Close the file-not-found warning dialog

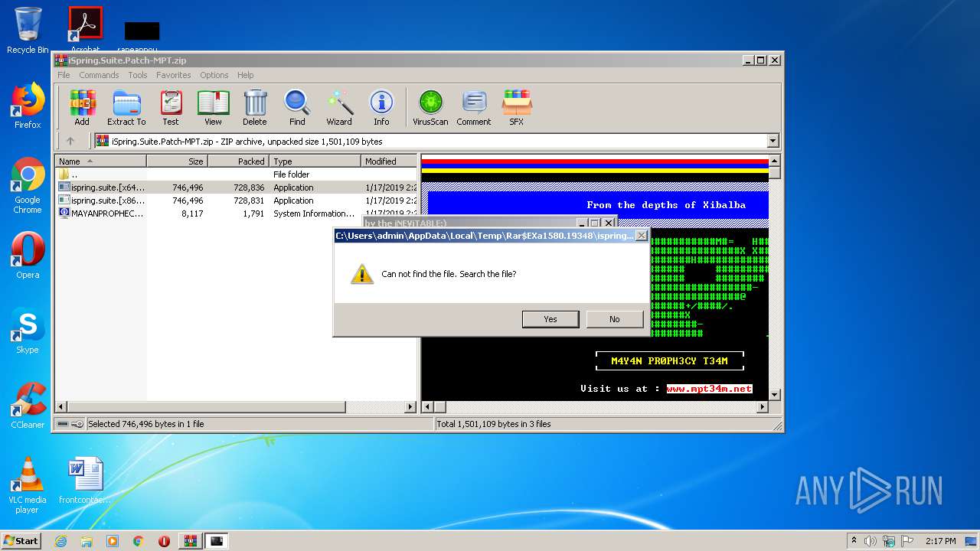[642, 236]
